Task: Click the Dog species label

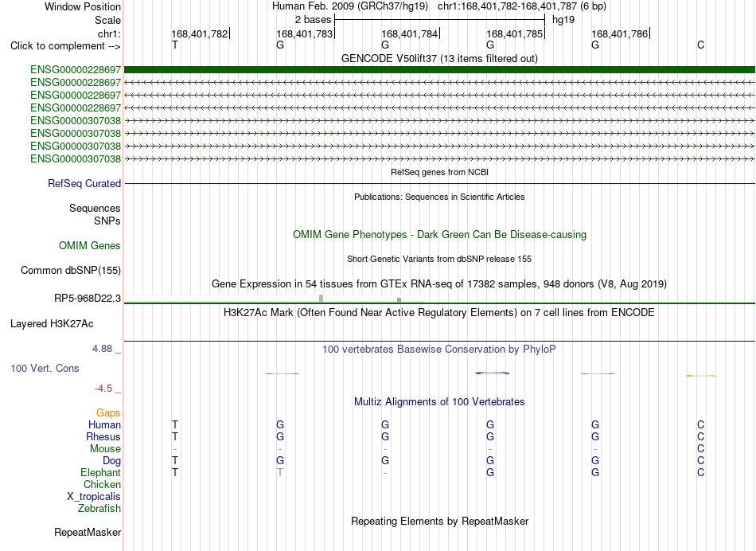Action: coord(111,461)
